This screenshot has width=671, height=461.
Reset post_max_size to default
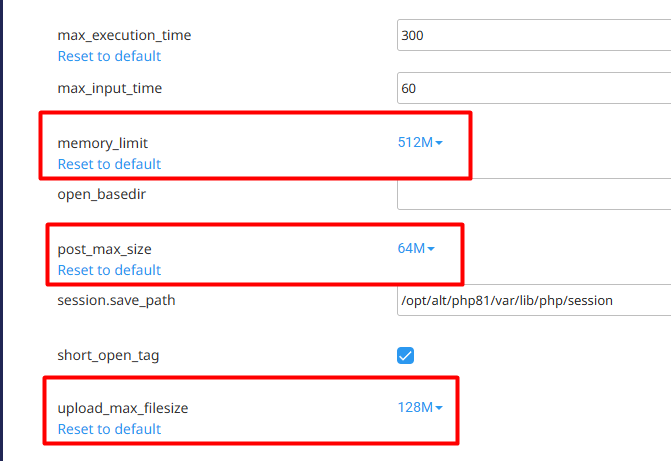(x=109, y=270)
